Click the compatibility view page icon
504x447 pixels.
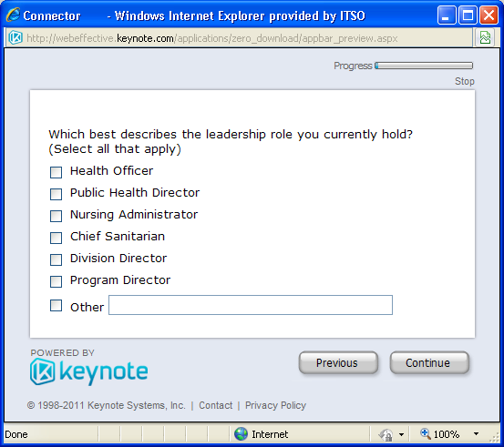[485, 38]
